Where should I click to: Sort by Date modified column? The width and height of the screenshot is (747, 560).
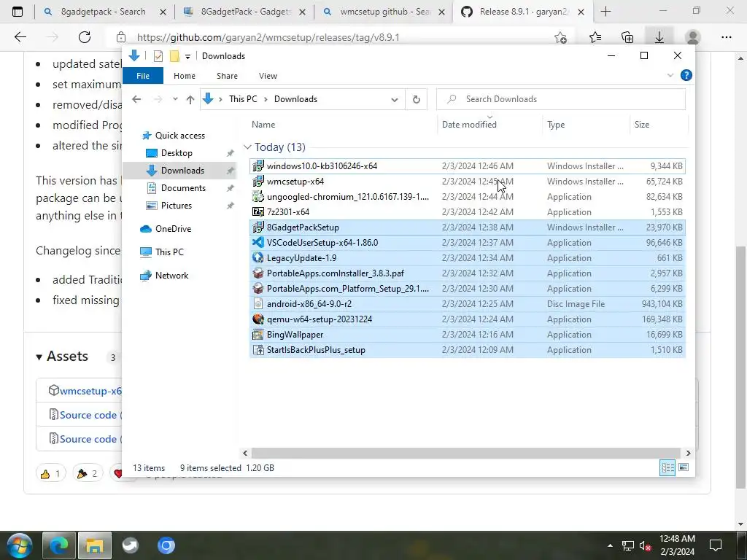pyautogui.click(x=489, y=125)
